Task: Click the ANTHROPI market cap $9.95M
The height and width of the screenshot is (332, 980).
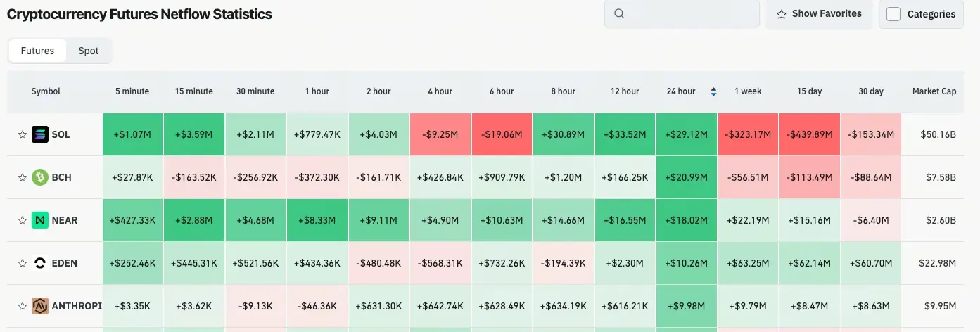Action: (941, 306)
